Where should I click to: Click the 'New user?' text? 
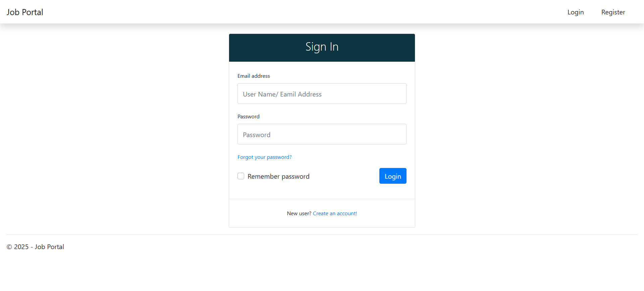(299, 213)
